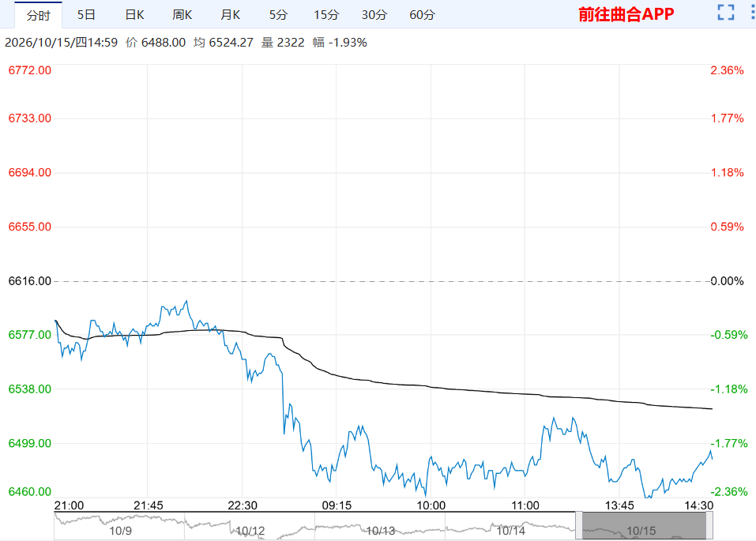This screenshot has height=541, width=756.
Task: Open the more options dots menu
Action: 753,13
